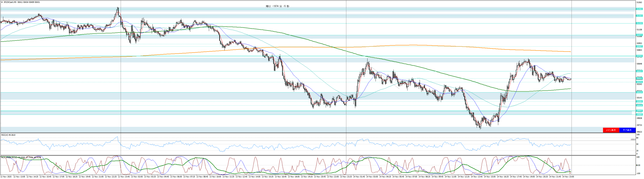Click the 50907 price level label

coord(639,46)
